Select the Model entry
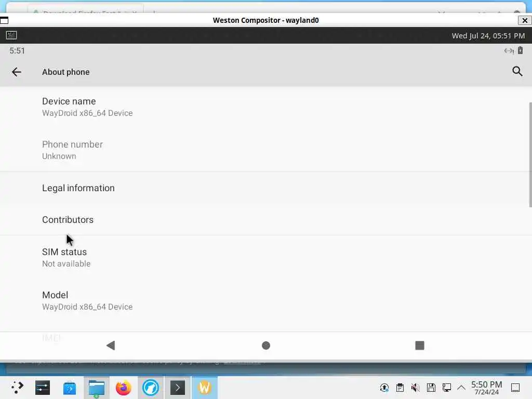The width and height of the screenshot is (532, 399). [x=264, y=301]
